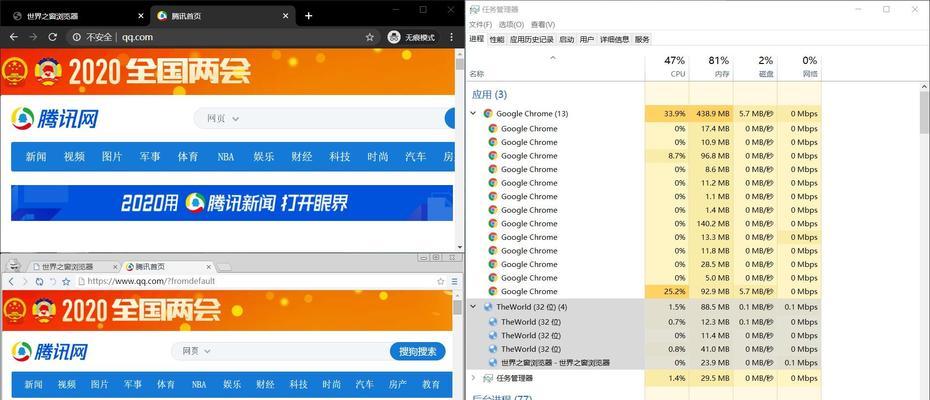Open a new tab in TheWorld browser
The image size is (930, 400).
pyautogui.click(x=224, y=268)
